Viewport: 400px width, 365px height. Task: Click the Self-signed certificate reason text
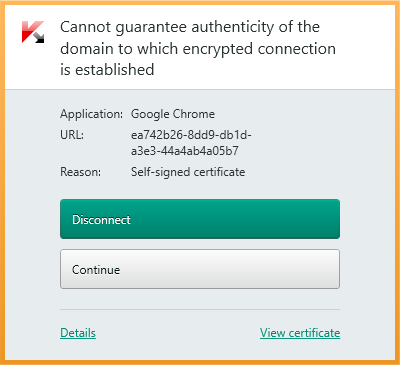click(188, 172)
